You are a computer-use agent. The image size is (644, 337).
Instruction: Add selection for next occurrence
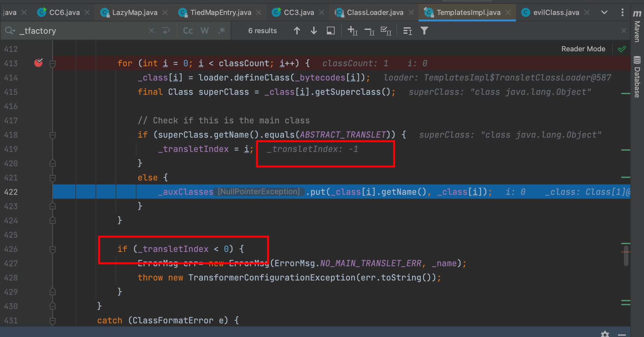352,31
